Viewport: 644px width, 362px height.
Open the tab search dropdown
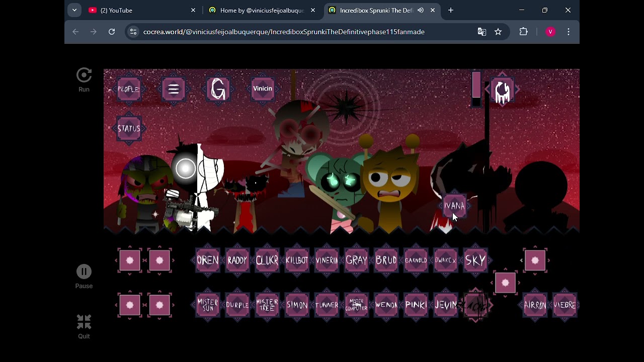click(74, 10)
